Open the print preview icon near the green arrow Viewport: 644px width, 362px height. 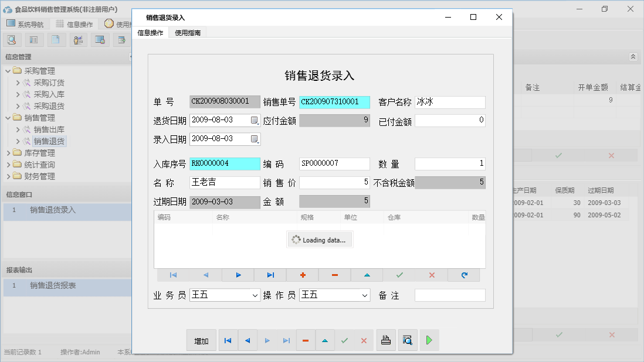click(x=408, y=340)
